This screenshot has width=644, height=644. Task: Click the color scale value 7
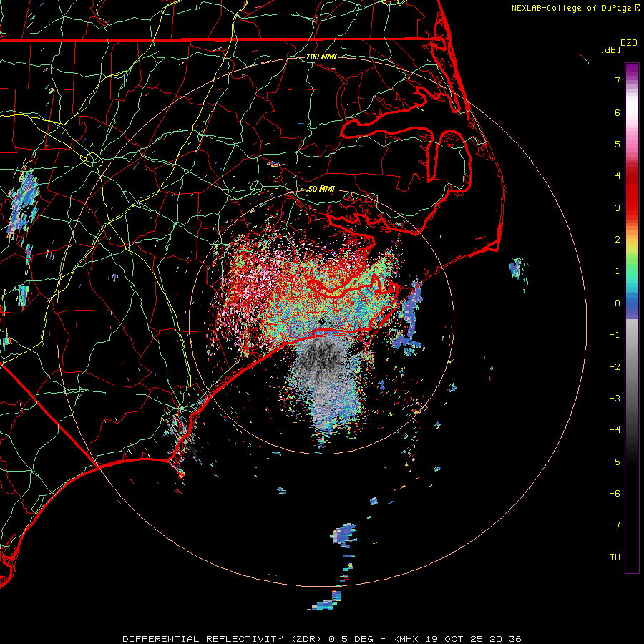618,80
